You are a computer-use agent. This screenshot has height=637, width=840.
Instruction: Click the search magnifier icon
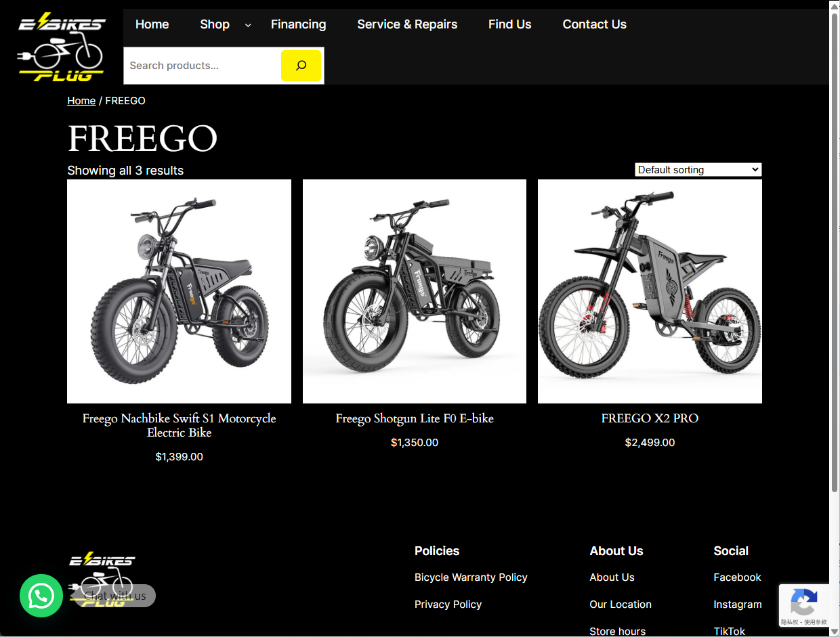301,66
